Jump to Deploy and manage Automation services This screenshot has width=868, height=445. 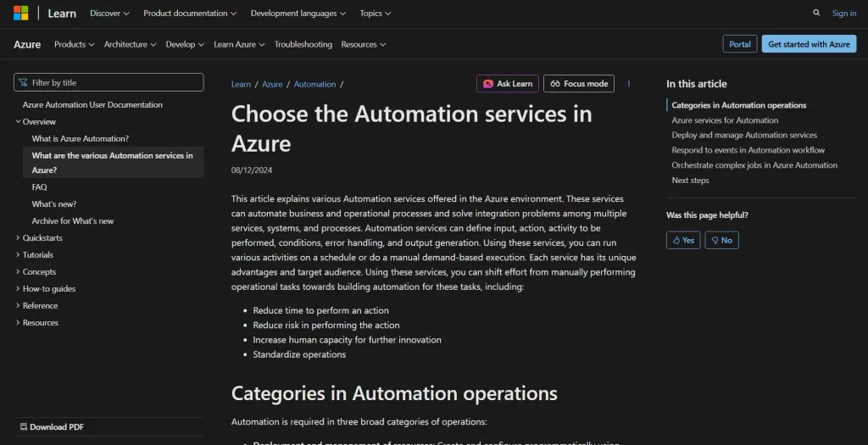coord(744,135)
